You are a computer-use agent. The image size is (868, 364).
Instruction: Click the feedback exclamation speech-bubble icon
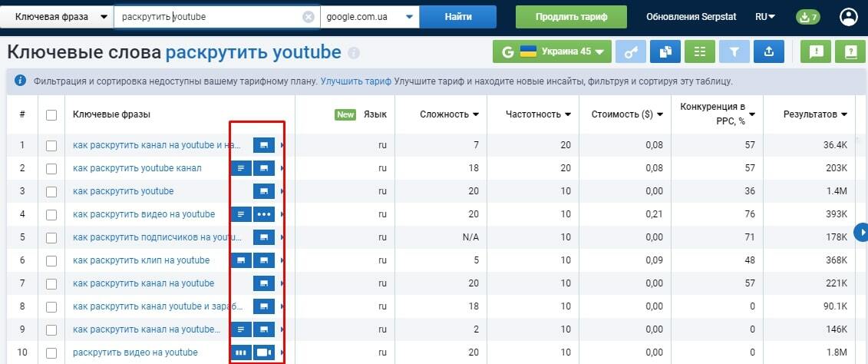(816, 52)
